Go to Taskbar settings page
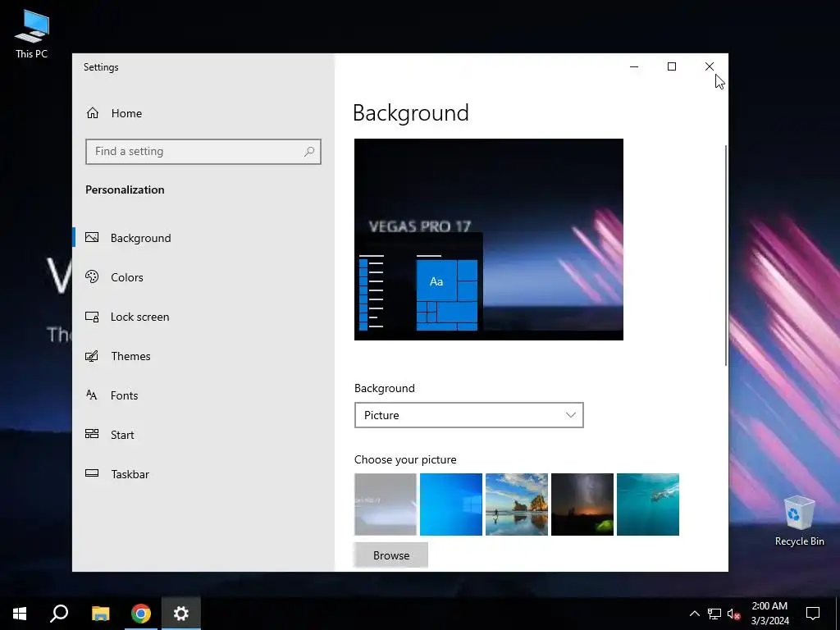Screen dimensions: 840x630 pyautogui.click(x=203, y=474)
